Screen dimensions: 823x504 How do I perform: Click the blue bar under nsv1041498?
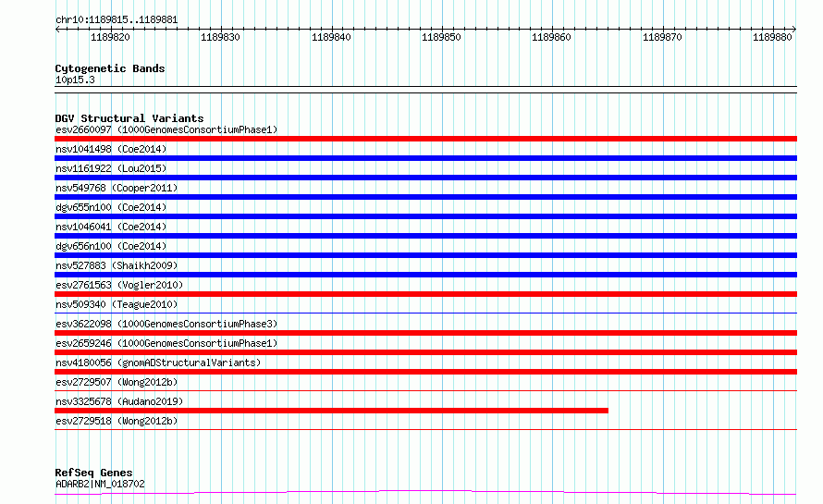[x=425, y=158]
